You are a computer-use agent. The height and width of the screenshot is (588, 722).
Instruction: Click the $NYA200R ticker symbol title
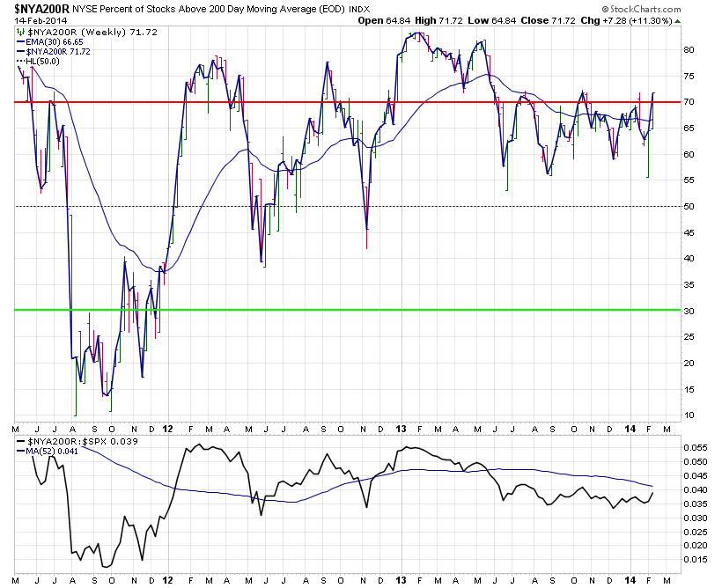pos(42,8)
